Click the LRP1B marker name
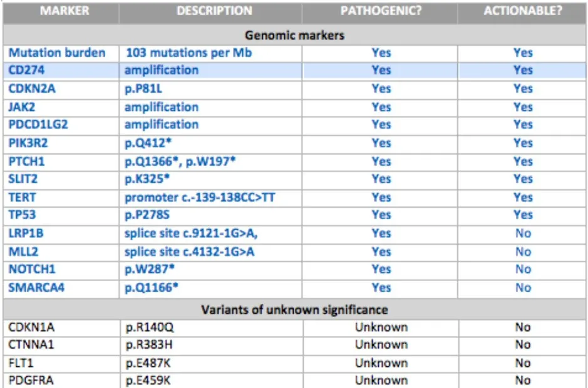Viewport: 588px width, 388px height. (26, 233)
